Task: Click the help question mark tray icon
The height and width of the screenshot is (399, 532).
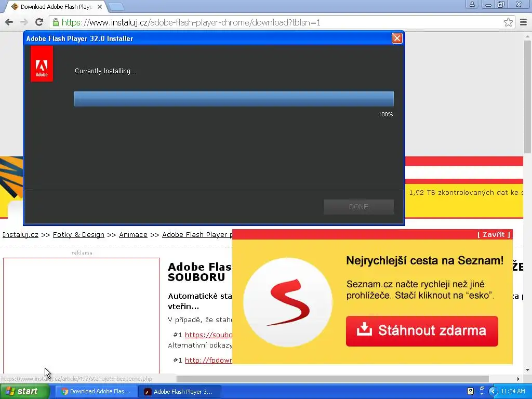Action: 470,391
